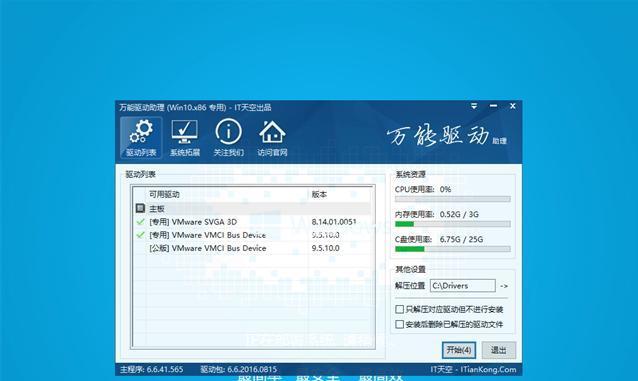Click the C盘使用率 progress bar
The image size is (638, 381).
(452, 249)
